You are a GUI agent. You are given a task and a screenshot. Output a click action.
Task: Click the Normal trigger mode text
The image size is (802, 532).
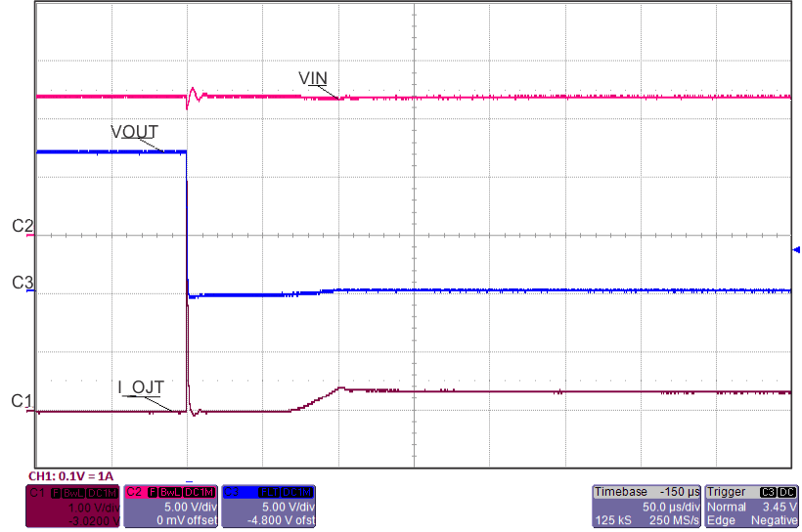pyautogui.click(x=726, y=507)
